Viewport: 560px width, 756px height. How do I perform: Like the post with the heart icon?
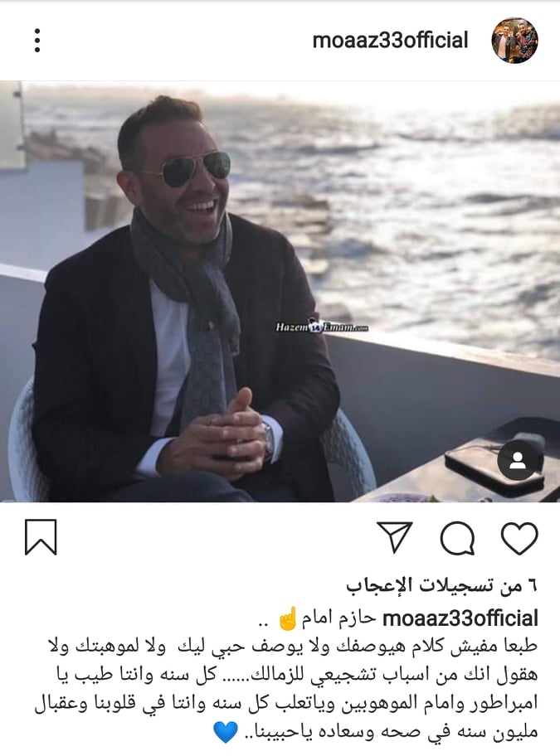click(519, 537)
